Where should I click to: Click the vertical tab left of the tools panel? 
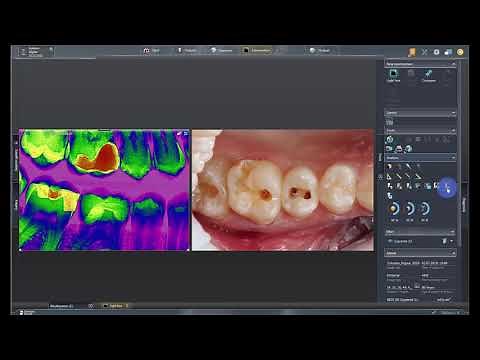tap(380, 157)
